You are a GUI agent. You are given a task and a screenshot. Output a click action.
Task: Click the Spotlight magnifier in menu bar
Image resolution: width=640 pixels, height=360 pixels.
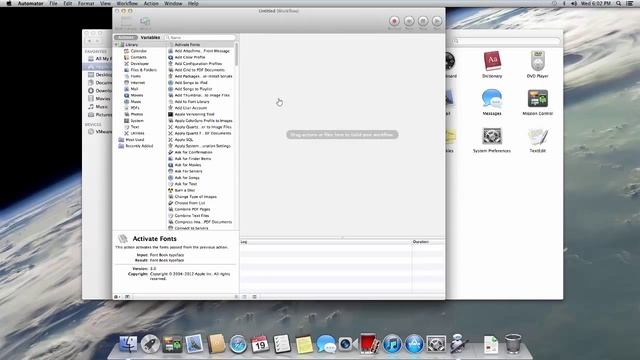(618, 3)
